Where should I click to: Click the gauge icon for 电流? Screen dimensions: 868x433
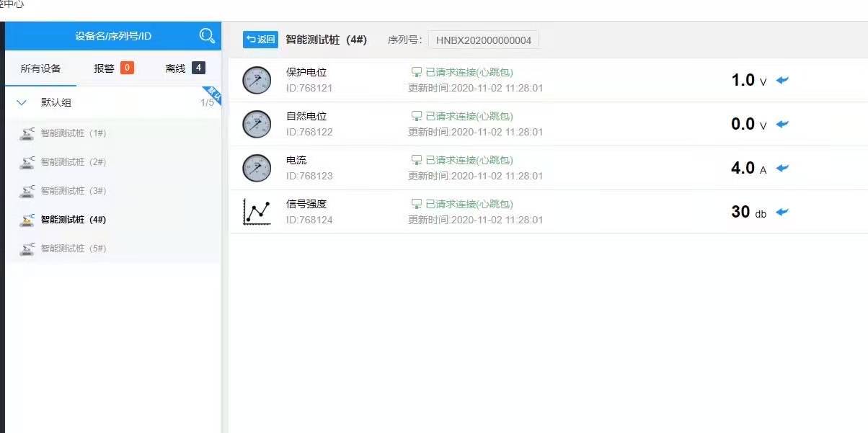click(x=257, y=168)
